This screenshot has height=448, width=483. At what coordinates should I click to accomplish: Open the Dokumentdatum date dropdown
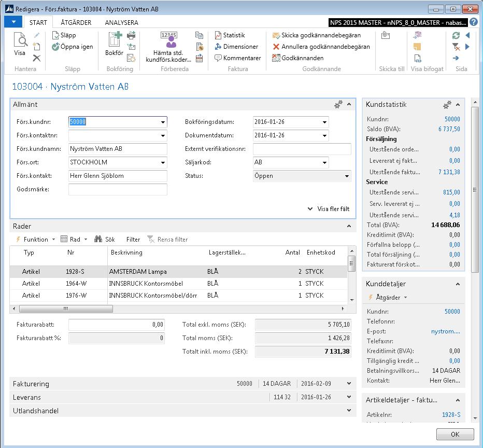[x=324, y=135]
